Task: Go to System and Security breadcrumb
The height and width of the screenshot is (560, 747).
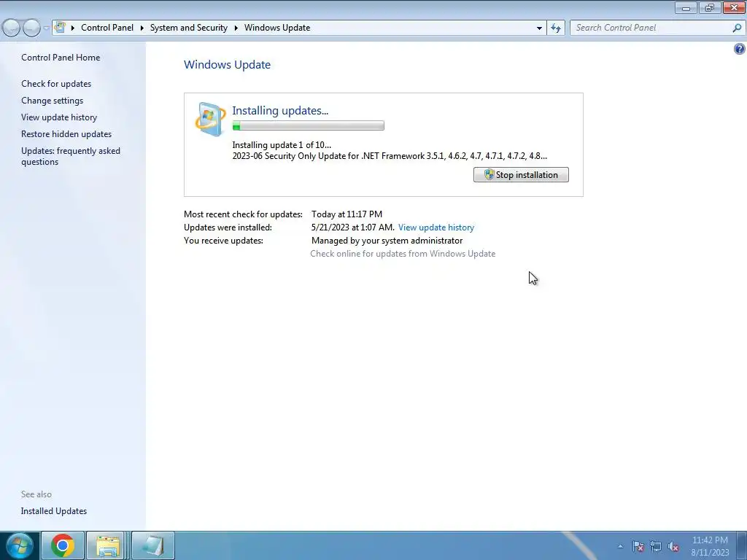Action: (x=189, y=28)
